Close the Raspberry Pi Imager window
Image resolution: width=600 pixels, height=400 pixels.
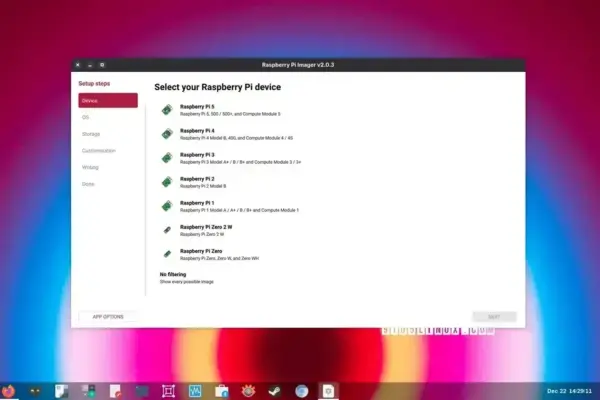coord(78,65)
